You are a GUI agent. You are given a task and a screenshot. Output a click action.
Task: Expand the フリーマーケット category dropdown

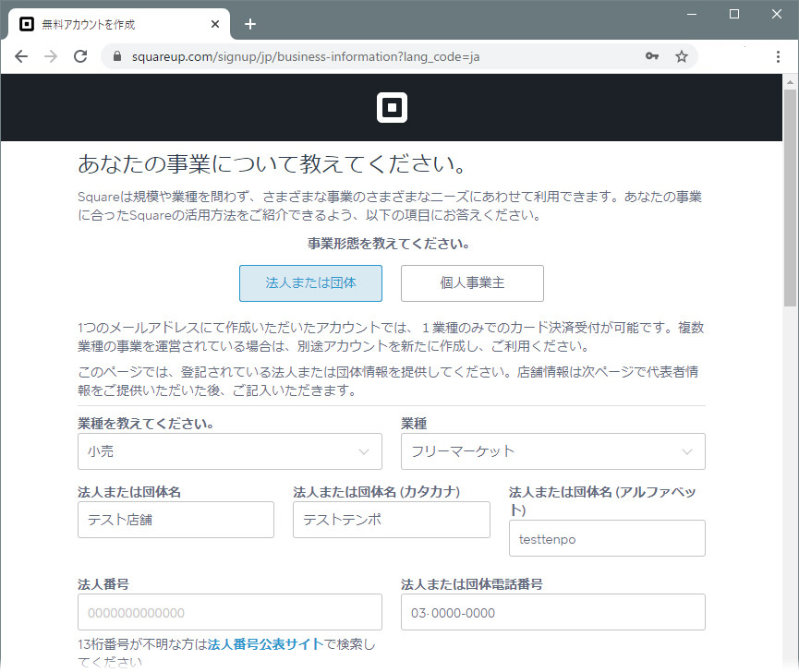(552, 451)
